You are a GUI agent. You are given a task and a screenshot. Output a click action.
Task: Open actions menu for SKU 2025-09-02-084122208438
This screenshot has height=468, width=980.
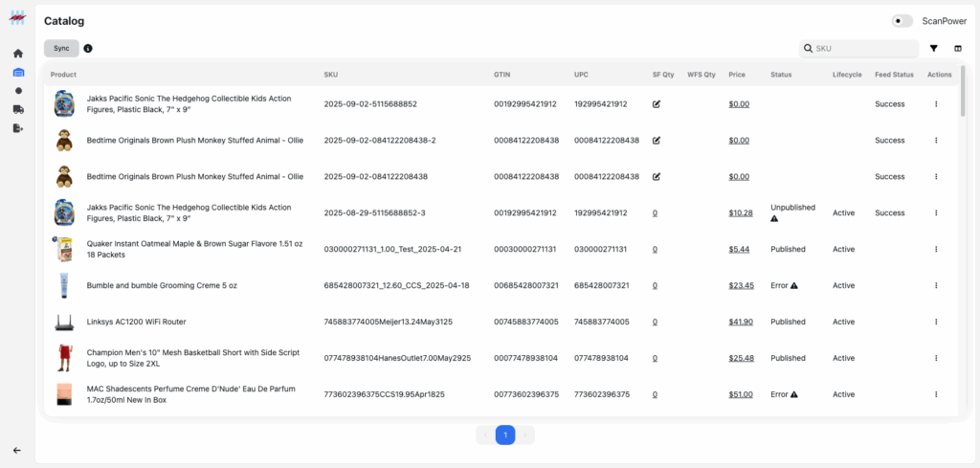936,176
